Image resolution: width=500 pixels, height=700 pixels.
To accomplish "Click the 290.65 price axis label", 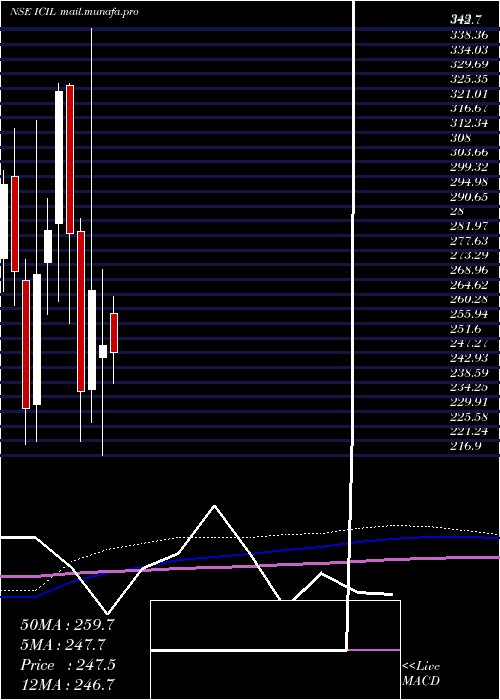I will tap(469, 197).
